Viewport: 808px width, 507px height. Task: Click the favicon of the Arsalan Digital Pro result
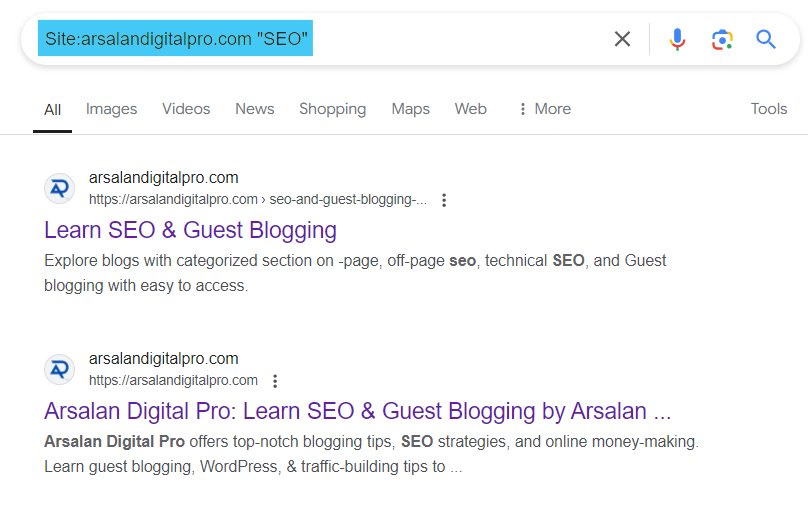click(60, 369)
